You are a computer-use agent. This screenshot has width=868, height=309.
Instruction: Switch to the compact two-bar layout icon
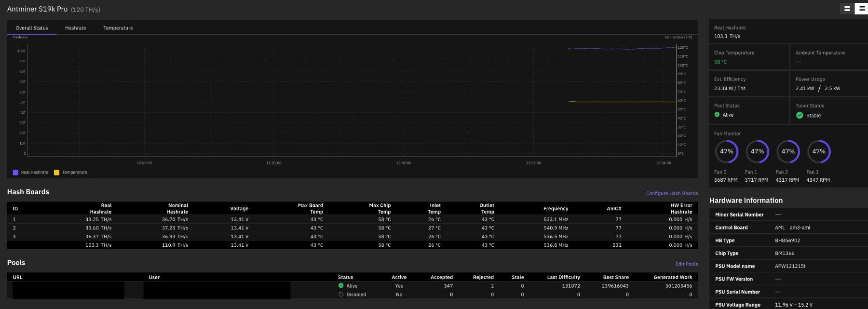(847, 9)
